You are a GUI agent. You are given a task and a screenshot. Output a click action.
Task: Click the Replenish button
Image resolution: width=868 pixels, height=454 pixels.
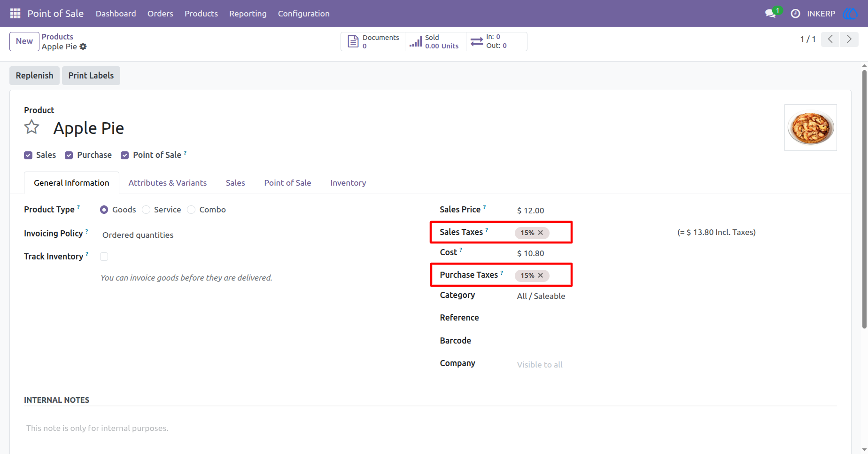click(x=34, y=76)
